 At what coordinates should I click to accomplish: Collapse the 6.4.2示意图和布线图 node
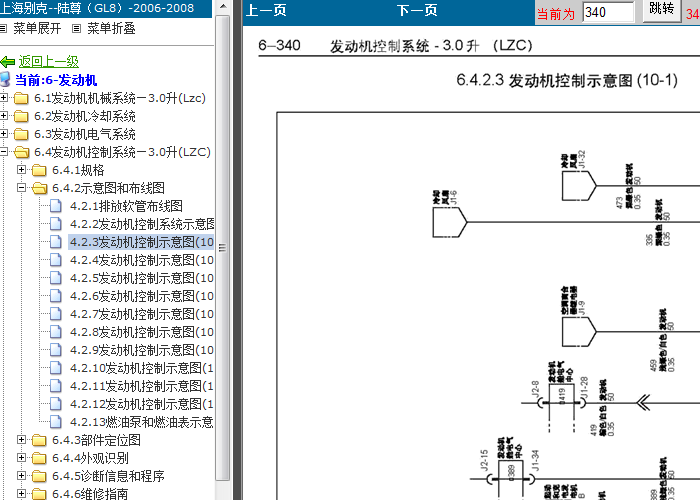[21, 188]
